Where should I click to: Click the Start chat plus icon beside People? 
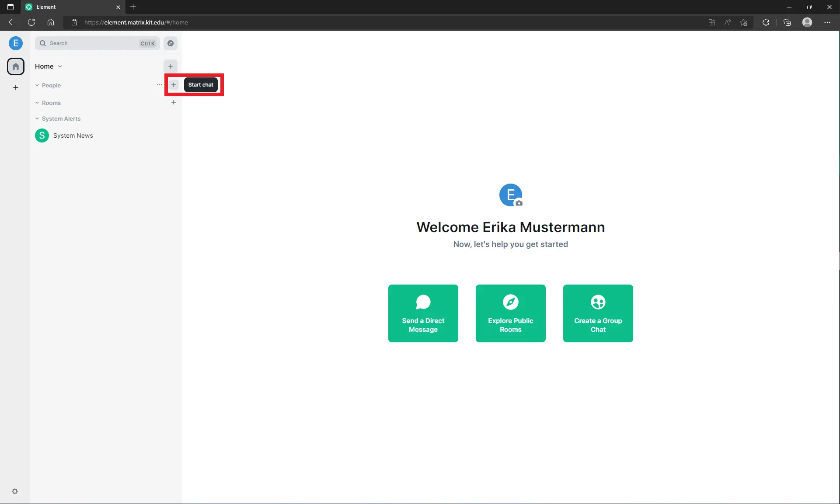click(x=174, y=85)
